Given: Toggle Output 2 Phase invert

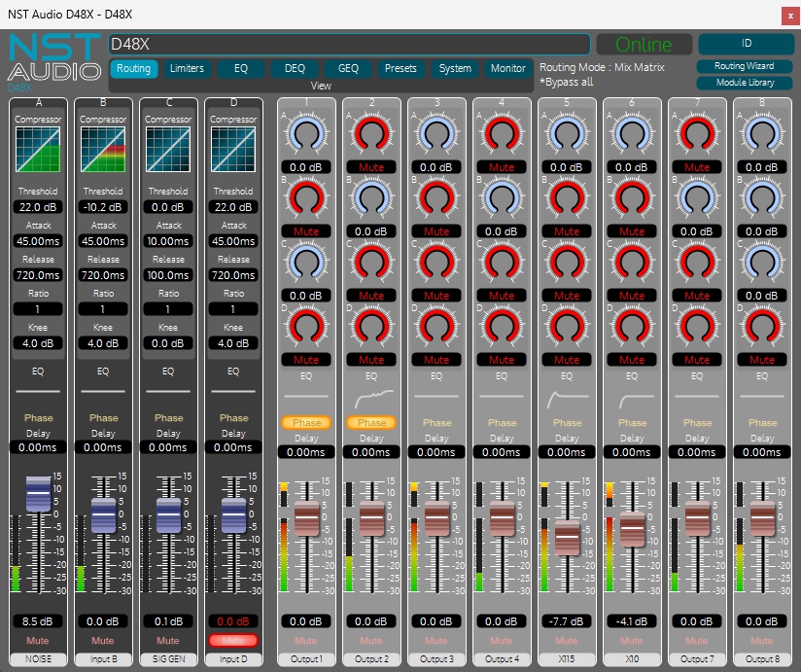Looking at the screenshot, I should click(x=371, y=423).
